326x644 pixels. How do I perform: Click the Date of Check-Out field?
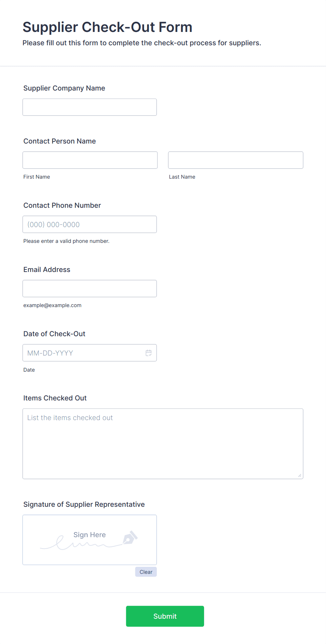[x=90, y=353]
